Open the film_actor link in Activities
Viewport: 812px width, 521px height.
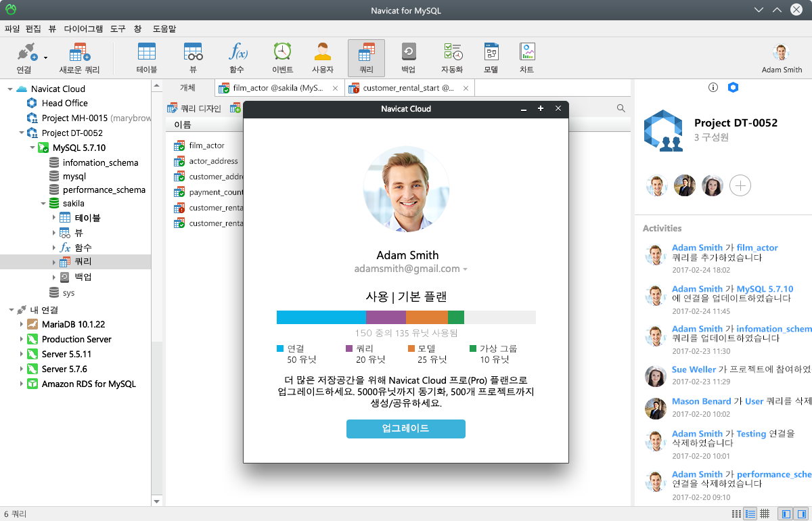tap(759, 248)
